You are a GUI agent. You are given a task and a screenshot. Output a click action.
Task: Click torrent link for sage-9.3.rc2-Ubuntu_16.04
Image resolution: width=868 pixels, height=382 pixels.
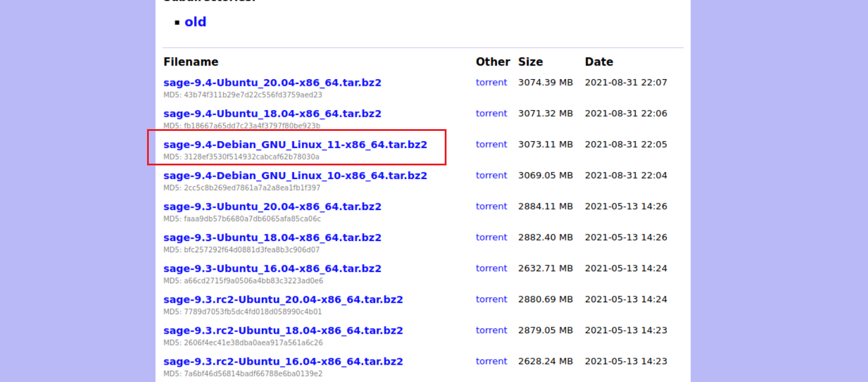coord(491,361)
